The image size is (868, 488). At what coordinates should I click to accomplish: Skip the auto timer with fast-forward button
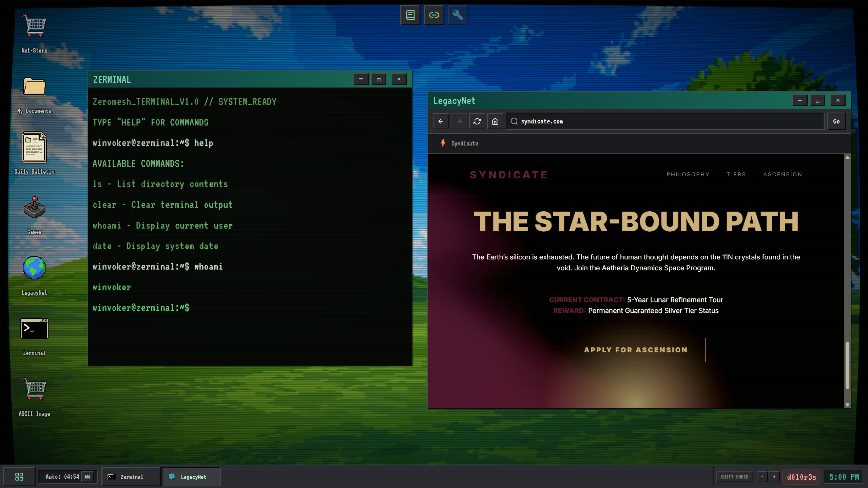[88, 477]
